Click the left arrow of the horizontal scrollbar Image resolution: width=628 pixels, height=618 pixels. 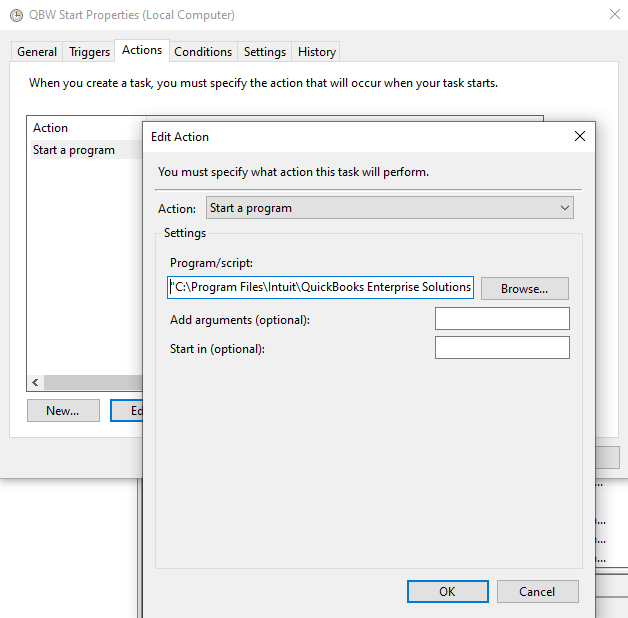pos(36,382)
